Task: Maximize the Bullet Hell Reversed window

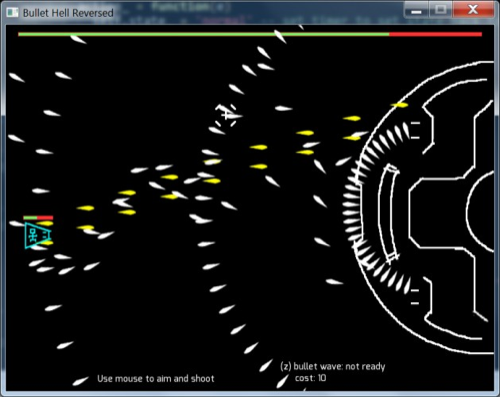Action: coord(440,10)
